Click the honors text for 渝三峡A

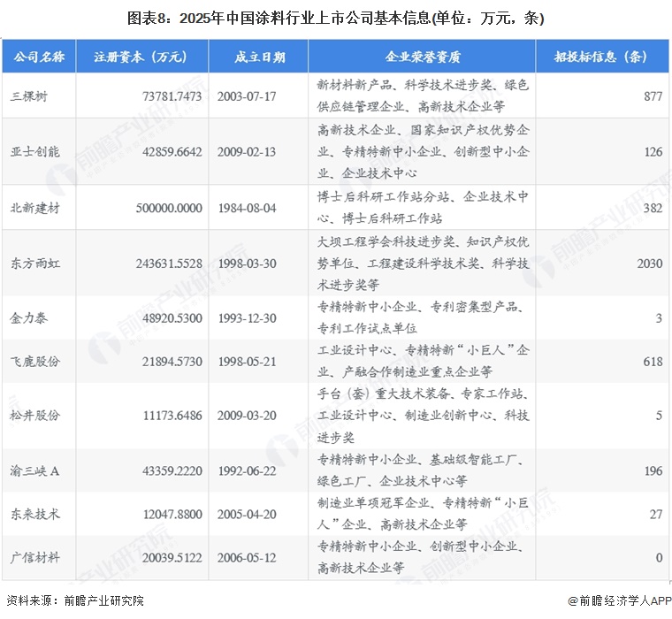420,470
